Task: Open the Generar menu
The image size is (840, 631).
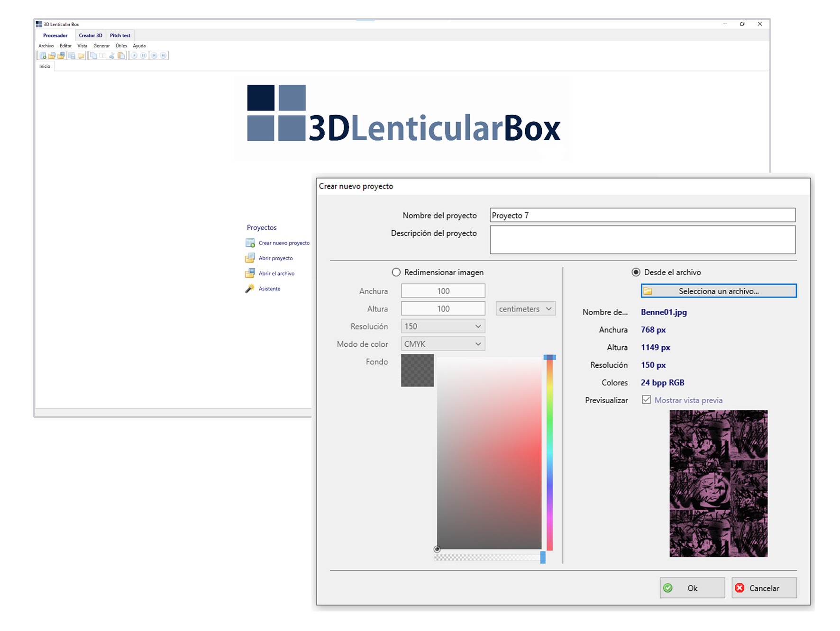Action: pos(101,45)
